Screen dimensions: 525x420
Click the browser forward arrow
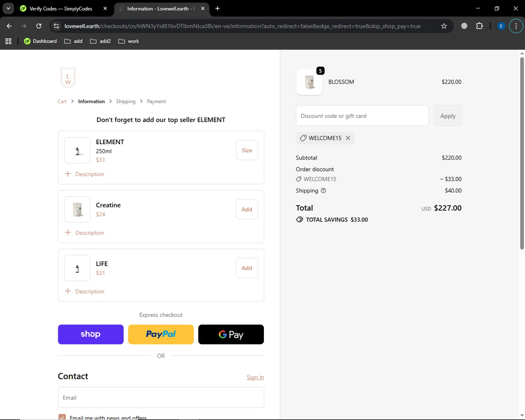[x=24, y=26]
